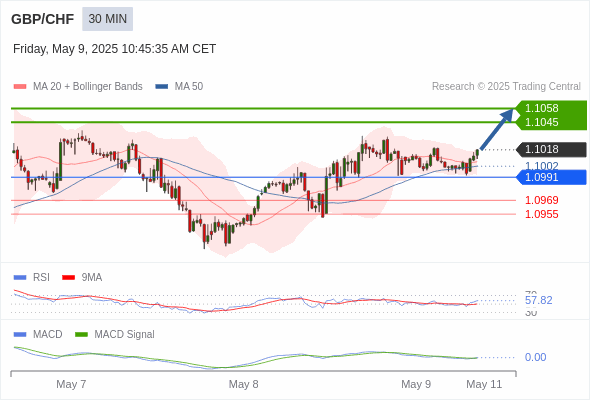Click the green MACD Signal legend swatch
Screen dimensions: 590x400
pos(81,335)
